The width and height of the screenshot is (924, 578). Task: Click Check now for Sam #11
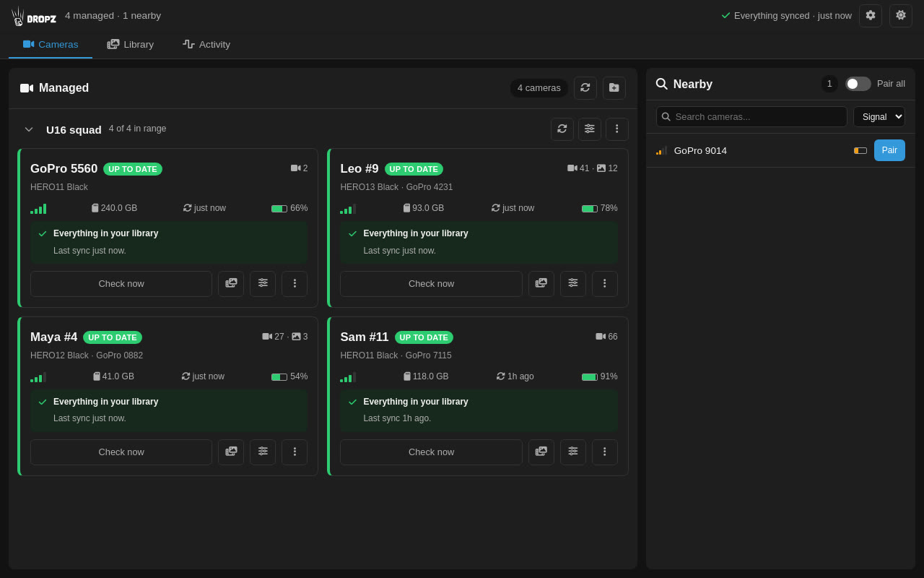[x=432, y=452]
